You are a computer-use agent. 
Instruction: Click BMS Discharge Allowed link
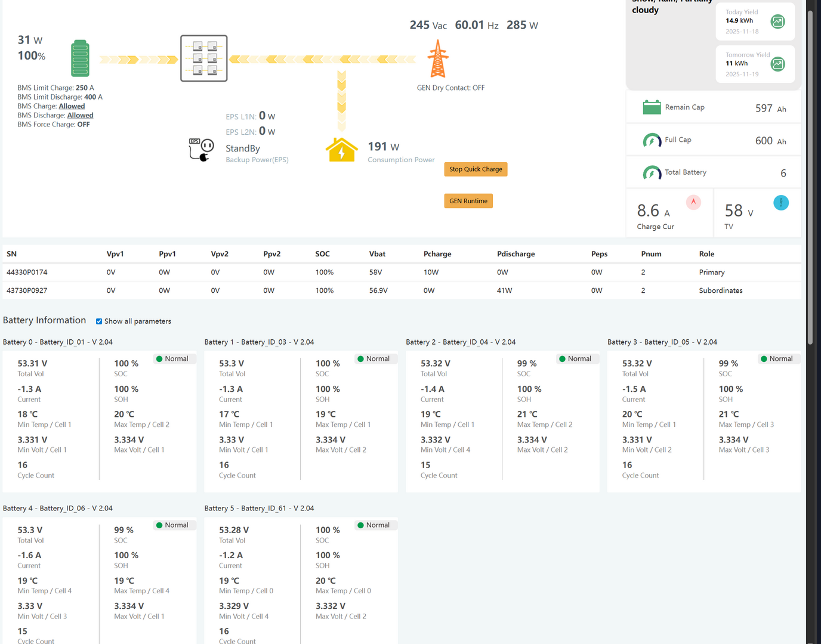click(80, 116)
